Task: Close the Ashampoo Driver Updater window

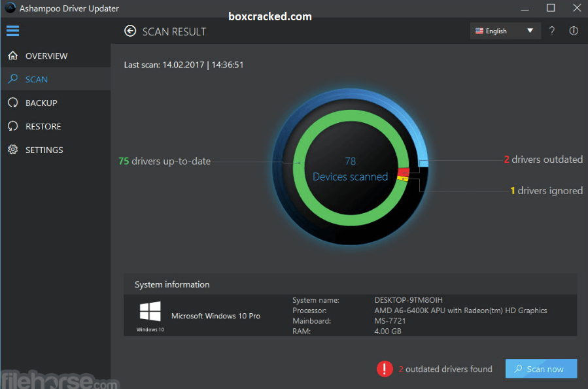Action: tap(577, 8)
